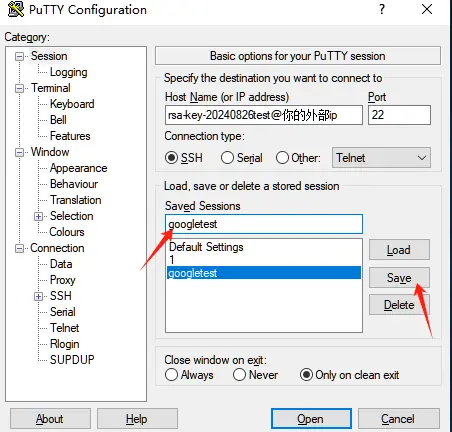452x432 pixels.
Task: Open the Telnet protocol dropdown
Action: point(381,158)
